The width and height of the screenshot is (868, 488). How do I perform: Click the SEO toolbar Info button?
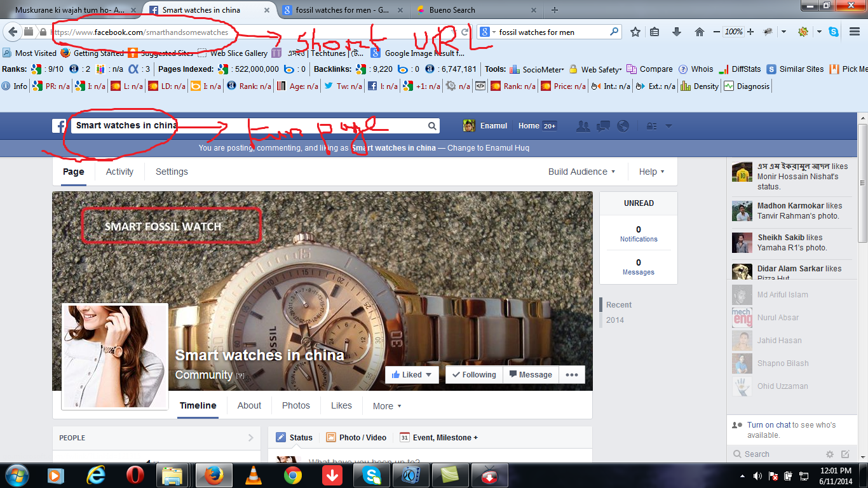(x=15, y=86)
